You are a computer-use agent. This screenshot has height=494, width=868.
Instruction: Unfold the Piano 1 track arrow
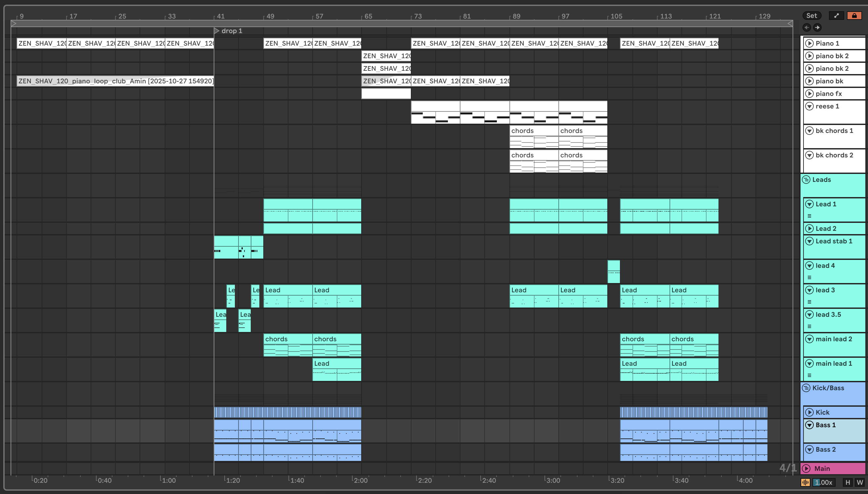tap(810, 43)
